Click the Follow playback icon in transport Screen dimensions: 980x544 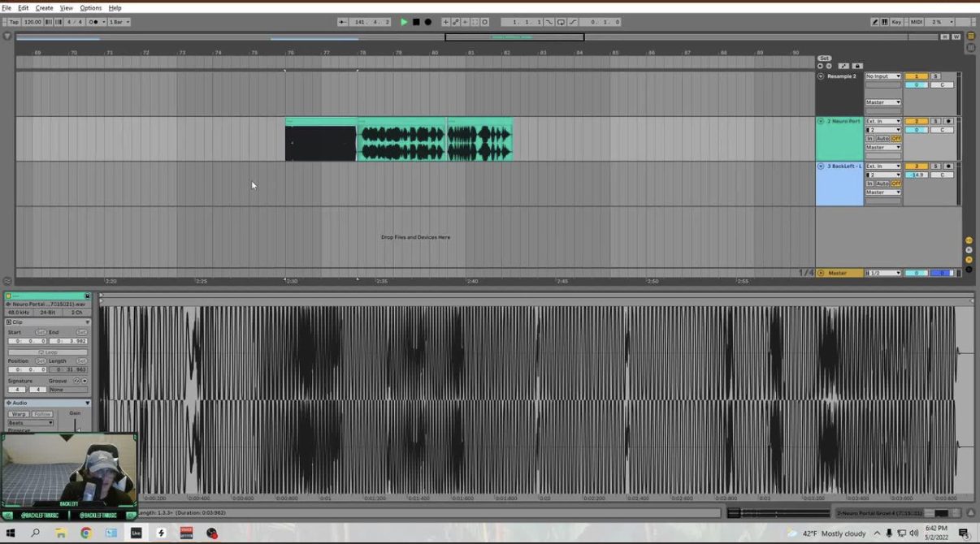click(x=342, y=22)
